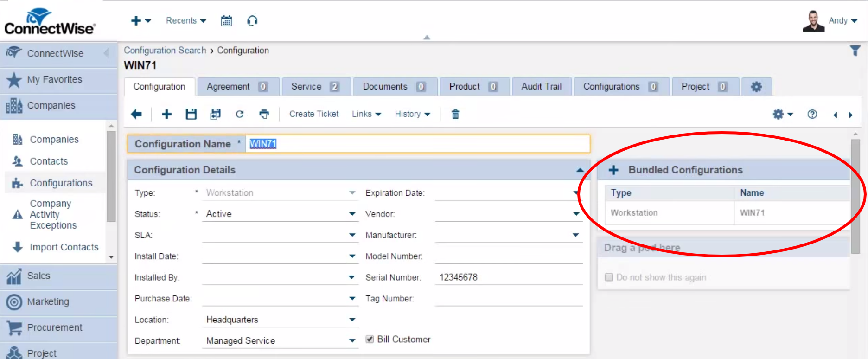Check Do not show this again
This screenshot has width=868, height=359.
[609, 277]
